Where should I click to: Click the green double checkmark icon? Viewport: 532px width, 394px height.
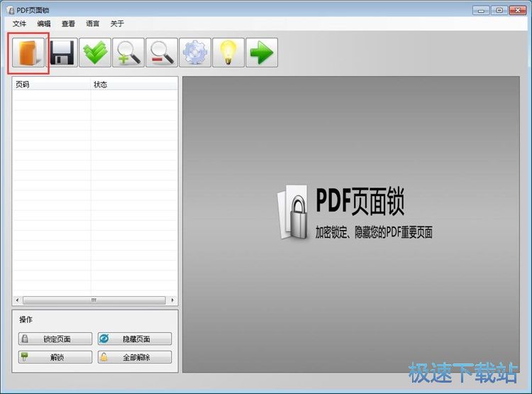[x=95, y=53]
